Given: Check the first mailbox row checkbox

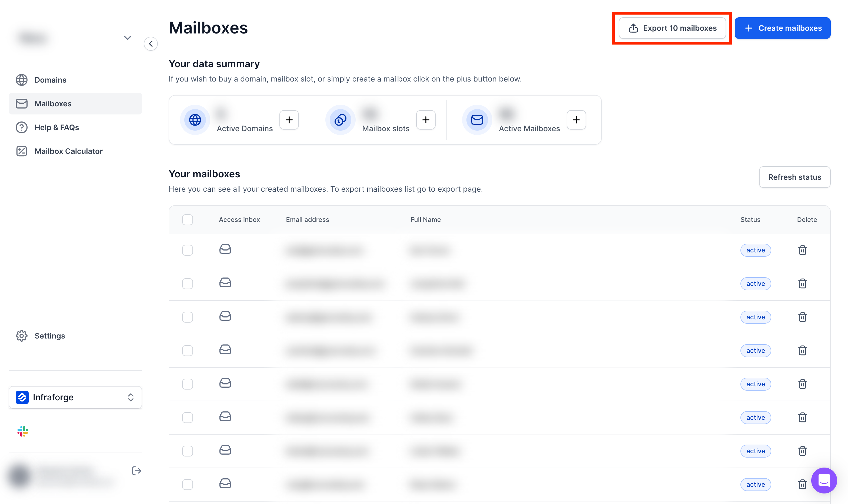Looking at the screenshot, I should click(x=187, y=250).
